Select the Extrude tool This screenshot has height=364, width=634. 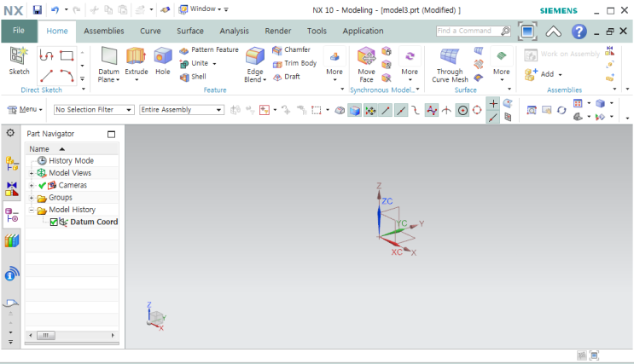(x=137, y=61)
